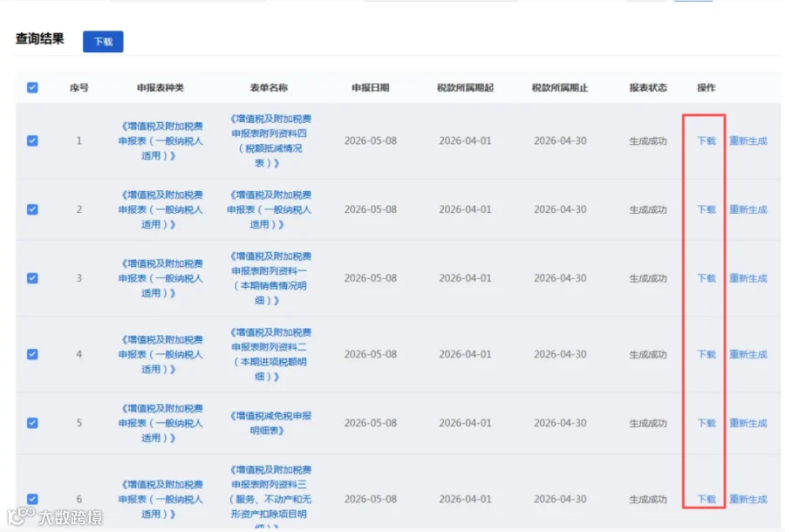
Task: Uncheck the checkbox for row 6
Action: click(32, 499)
